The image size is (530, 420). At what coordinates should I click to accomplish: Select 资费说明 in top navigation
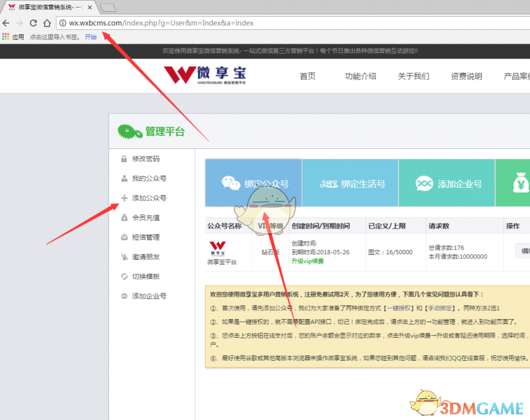click(466, 75)
